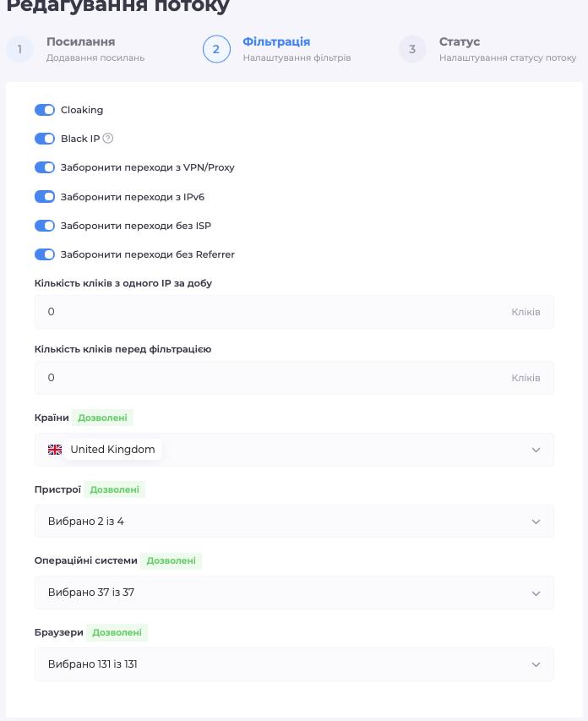Click the Black IP help question icon

[x=108, y=139]
